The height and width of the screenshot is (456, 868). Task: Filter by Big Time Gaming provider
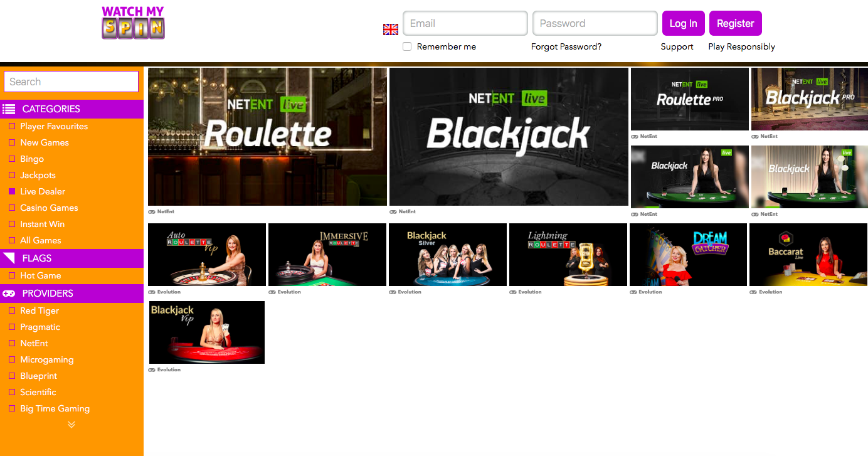[x=12, y=408]
